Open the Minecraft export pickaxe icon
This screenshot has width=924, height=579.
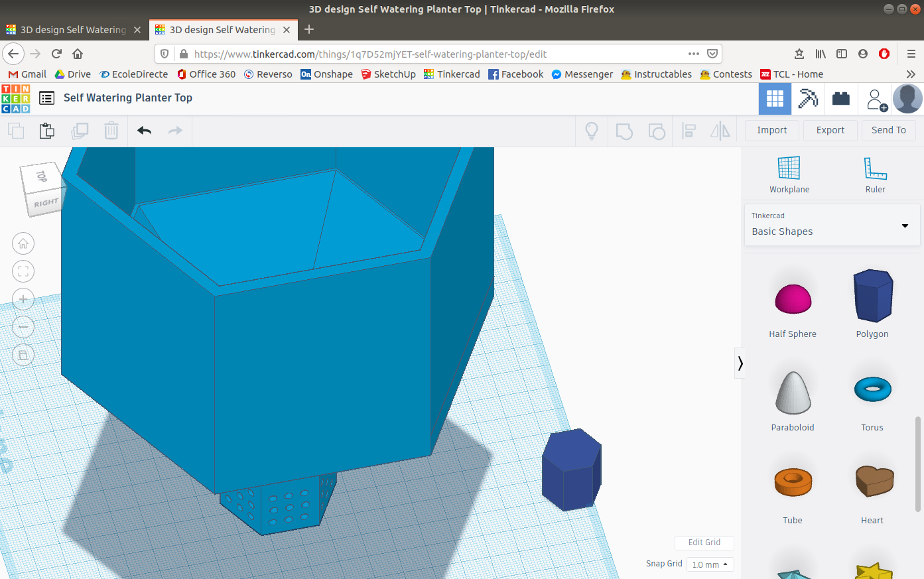point(808,98)
